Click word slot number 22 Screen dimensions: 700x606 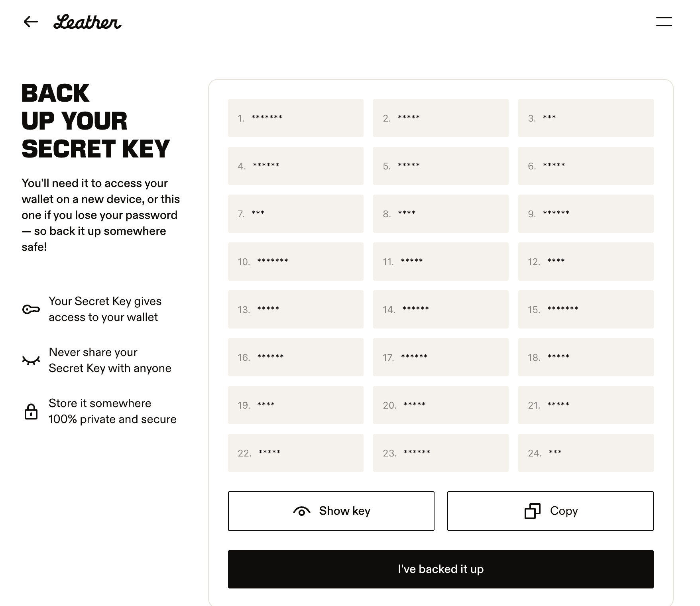295,453
